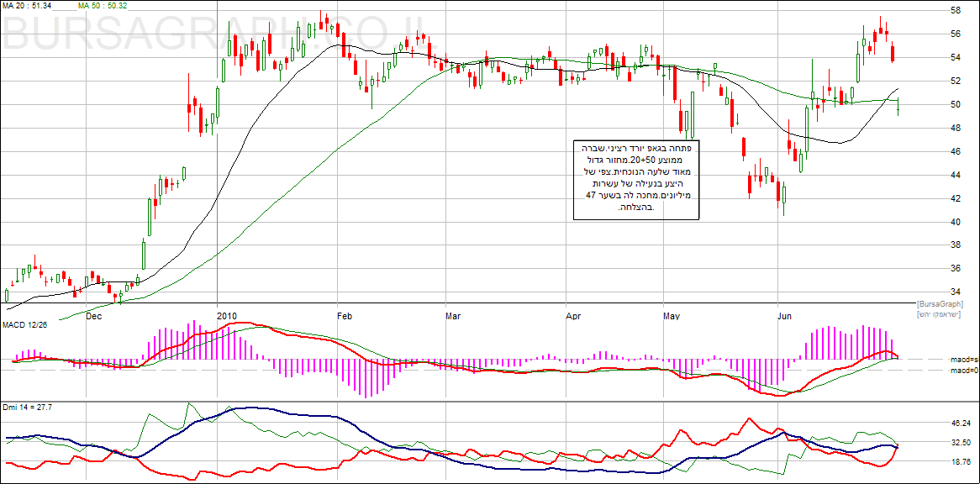Viewport: 980px width, 484px height.
Task: Click the Hebrew stock name label
Action: click(x=940, y=313)
